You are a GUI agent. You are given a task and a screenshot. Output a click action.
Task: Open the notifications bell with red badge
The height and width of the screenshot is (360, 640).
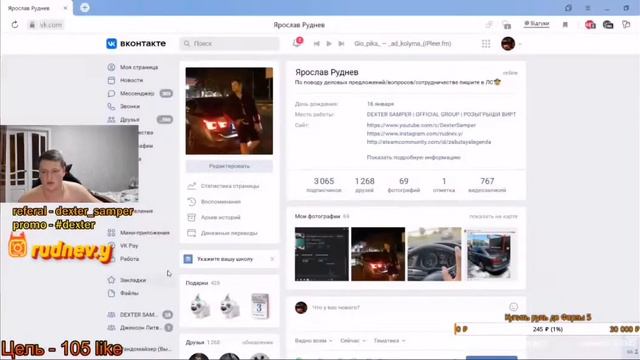point(297,43)
